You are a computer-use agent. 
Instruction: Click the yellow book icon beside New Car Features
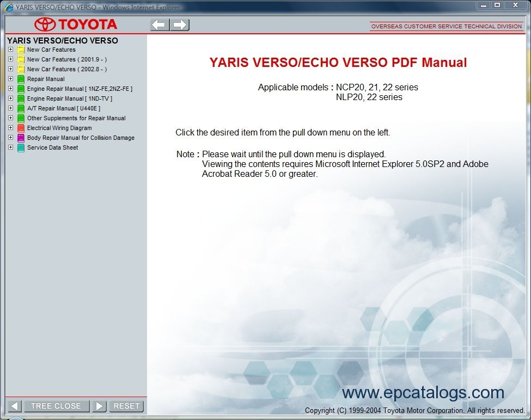coord(21,50)
